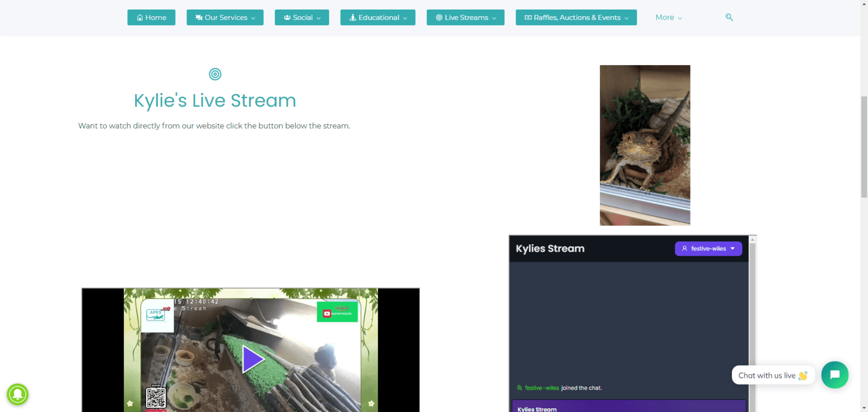Click the bearded dragon photo
Viewport: 868px width, 412px height.
(644, 145)
